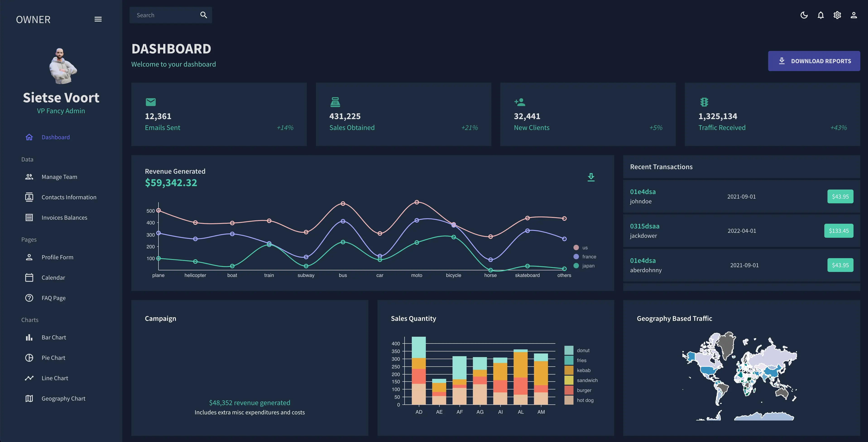Screen dimensions: 868x442
Task: Open the Dashboard menu item
Action: coord(56,137)
